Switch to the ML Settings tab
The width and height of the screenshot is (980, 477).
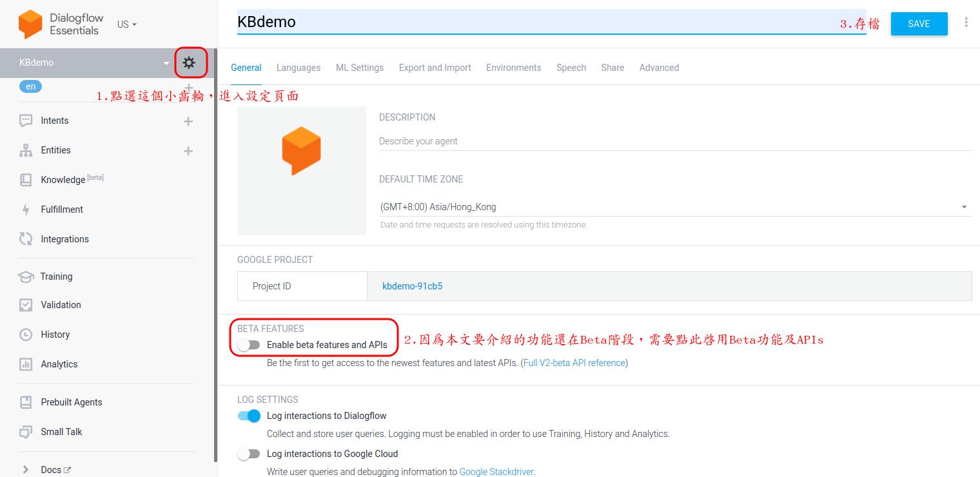(360, 68)
